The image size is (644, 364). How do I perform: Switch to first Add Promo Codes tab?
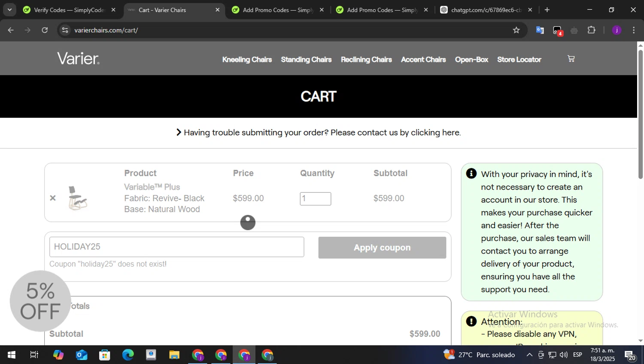click(278, 10)
